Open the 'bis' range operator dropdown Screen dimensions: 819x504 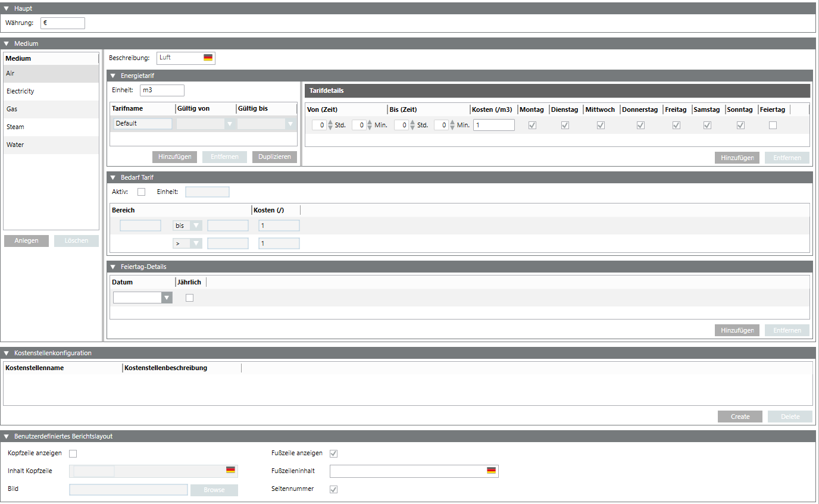pos(195,226)
